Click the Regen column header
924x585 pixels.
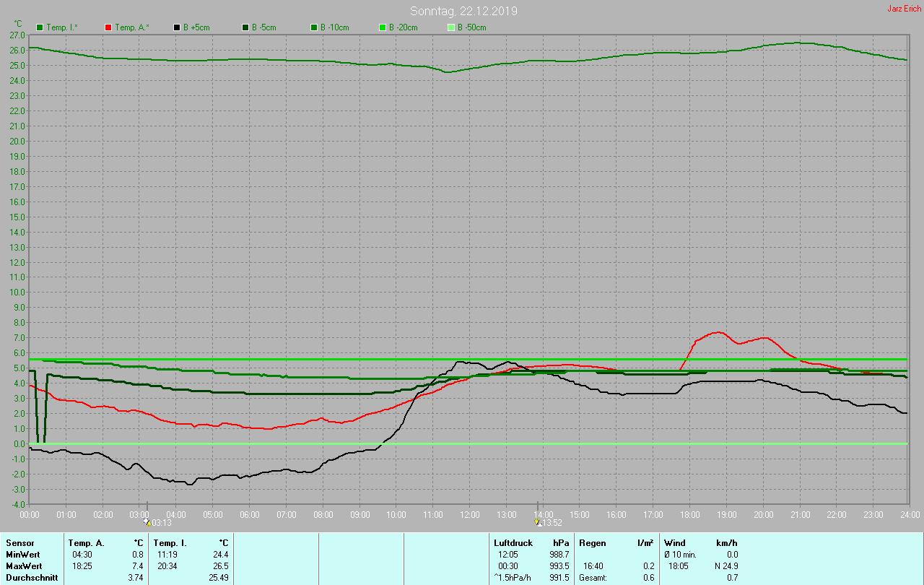593,543
